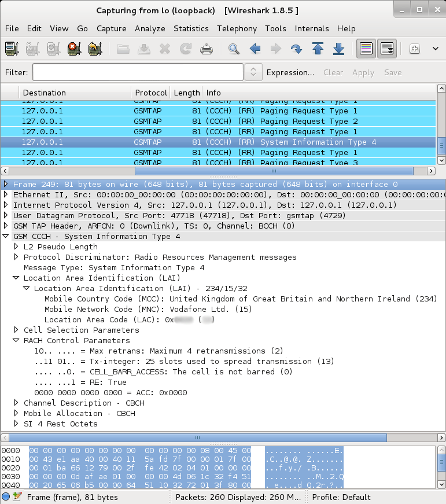Viewport: 446px width, 504px height.
Task: Open the View menu
Action: point(59,28)
